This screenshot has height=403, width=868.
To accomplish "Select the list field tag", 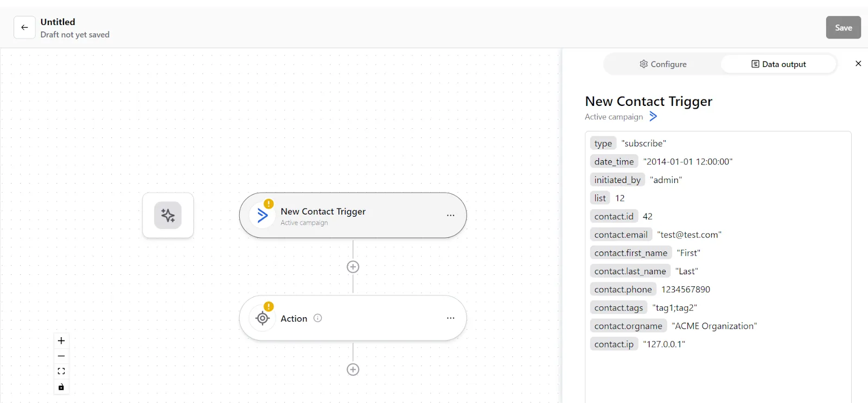I will [600, 198].
